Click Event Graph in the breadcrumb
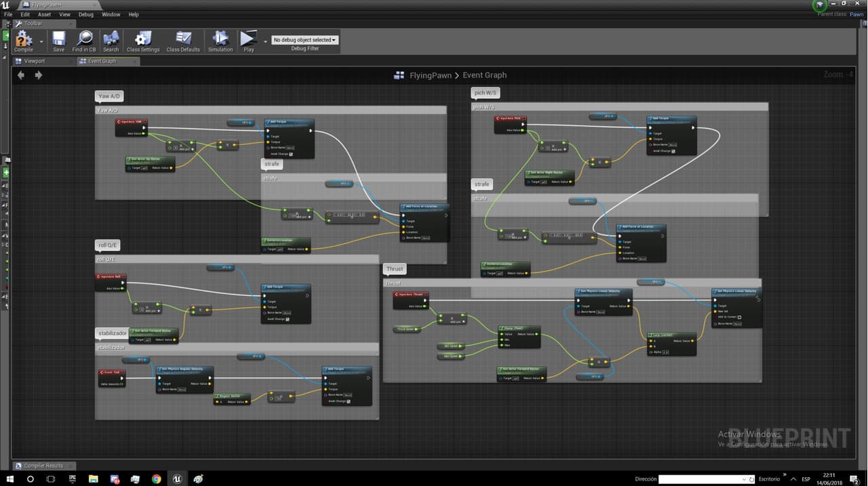Screen dimensions: 868x486 484,75
